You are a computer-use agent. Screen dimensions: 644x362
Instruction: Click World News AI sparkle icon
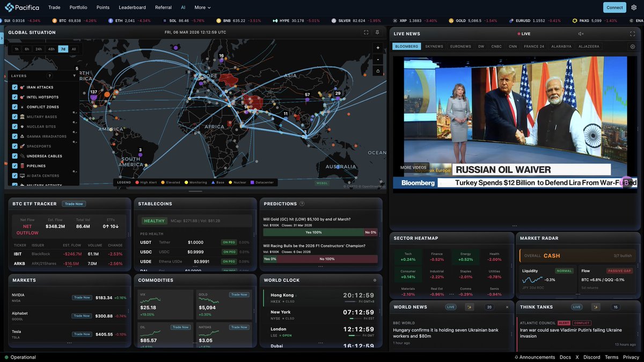coord(469,307)
